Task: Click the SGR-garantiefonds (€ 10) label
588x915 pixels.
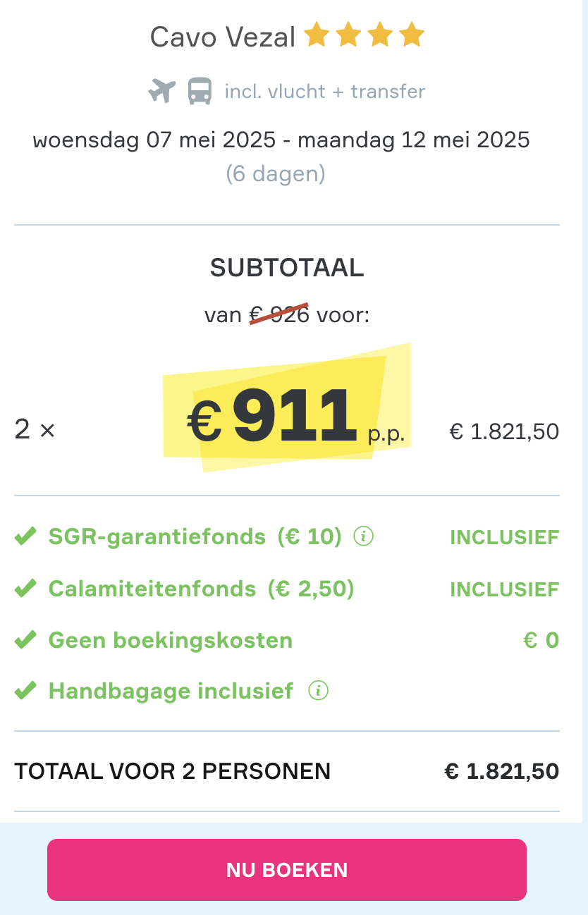Action: coord(195,537)
